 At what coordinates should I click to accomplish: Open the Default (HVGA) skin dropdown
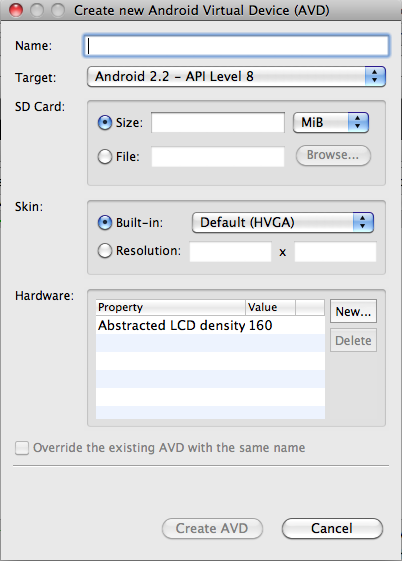(283, 223)
